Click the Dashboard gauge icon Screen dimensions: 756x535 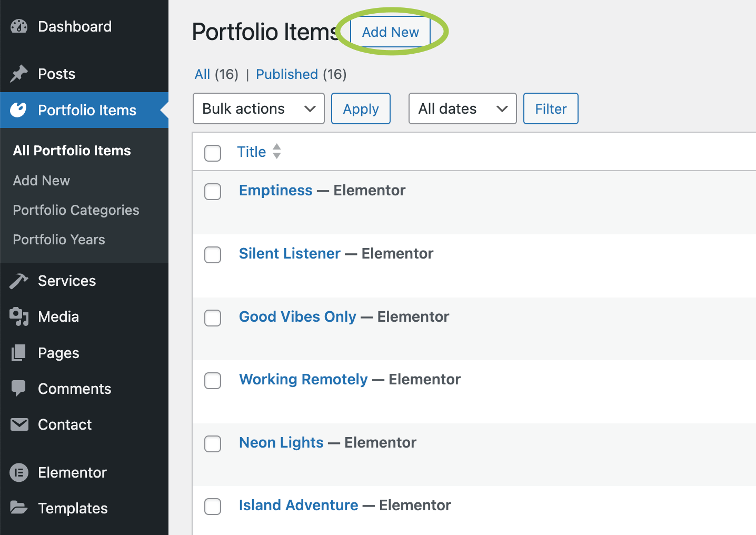[19, 26]
